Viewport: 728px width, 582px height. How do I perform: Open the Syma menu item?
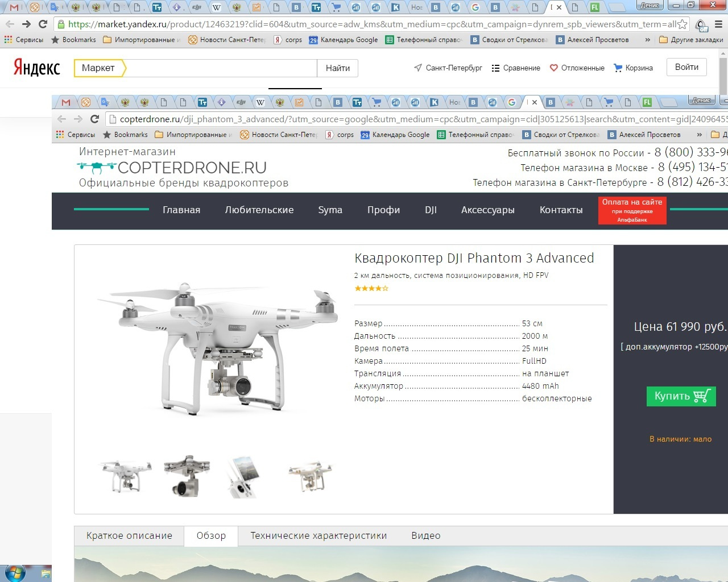pos(330,210)
